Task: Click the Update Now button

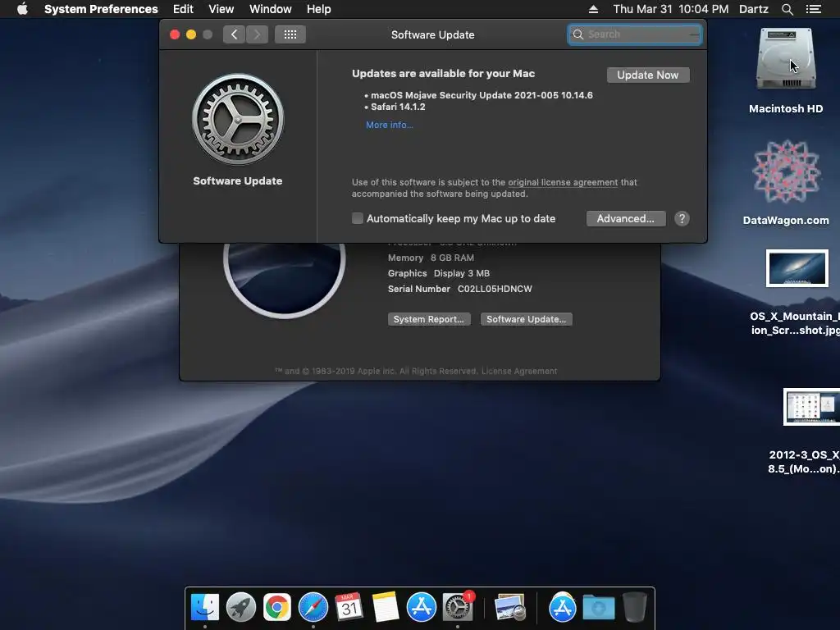Action: click(648, 75)
